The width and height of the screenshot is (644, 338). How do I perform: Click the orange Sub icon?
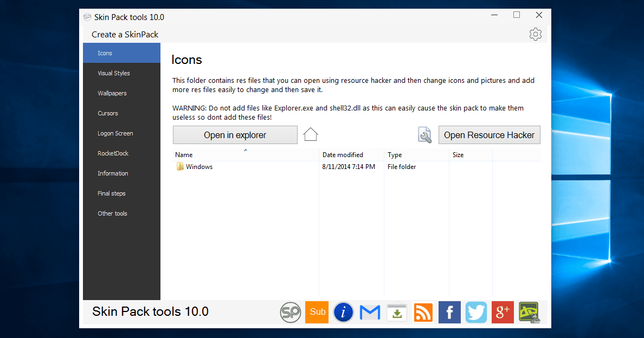click(x=317, y=312)
